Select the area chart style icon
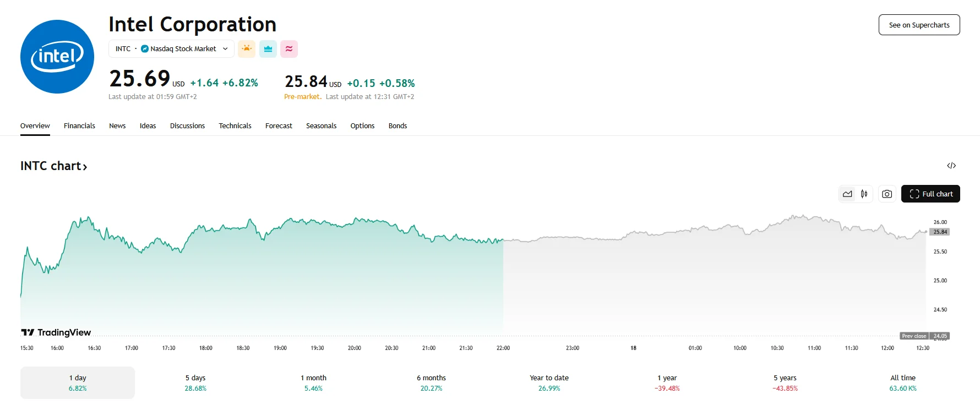This screenshot has width=980, height=410. [847, 194]
